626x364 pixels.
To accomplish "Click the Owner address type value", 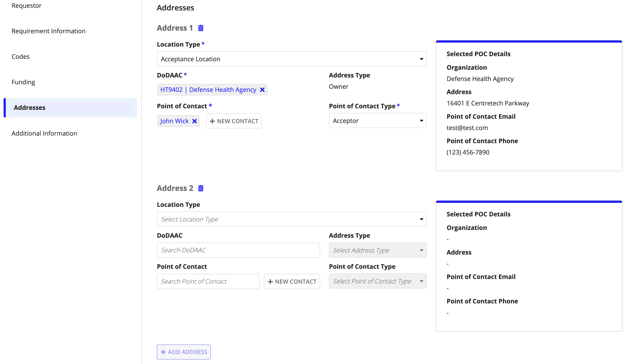I will click(x=339, y=87).
